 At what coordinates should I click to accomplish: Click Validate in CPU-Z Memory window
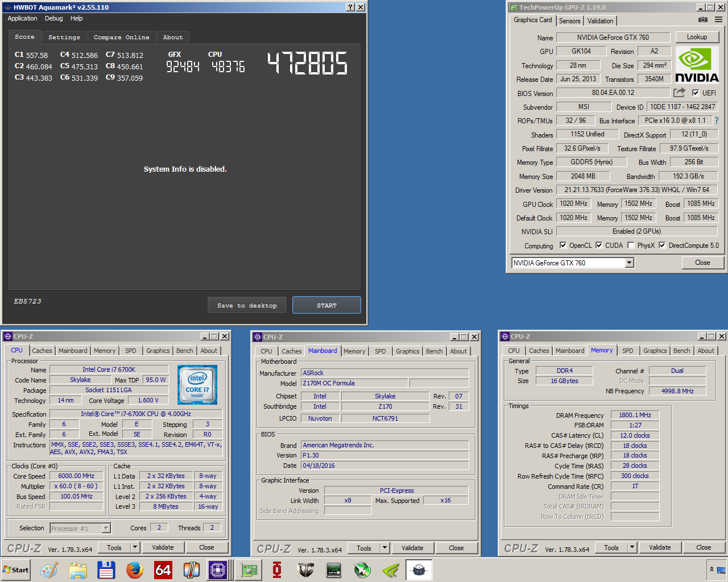[x=660, y=548]
